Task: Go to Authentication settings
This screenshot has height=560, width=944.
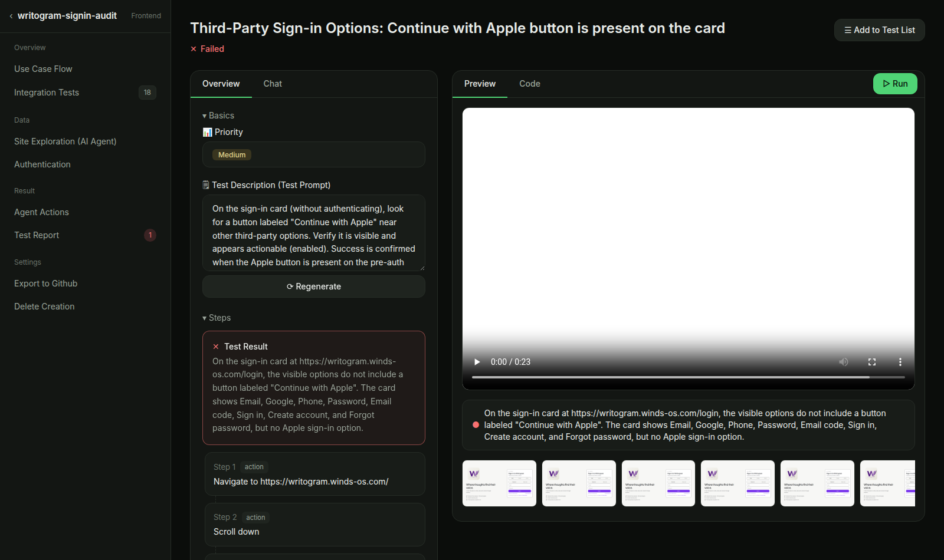Action: 42,164
